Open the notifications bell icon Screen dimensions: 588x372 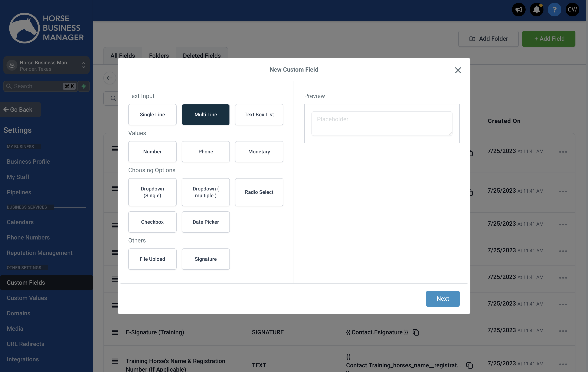[536, 10]
